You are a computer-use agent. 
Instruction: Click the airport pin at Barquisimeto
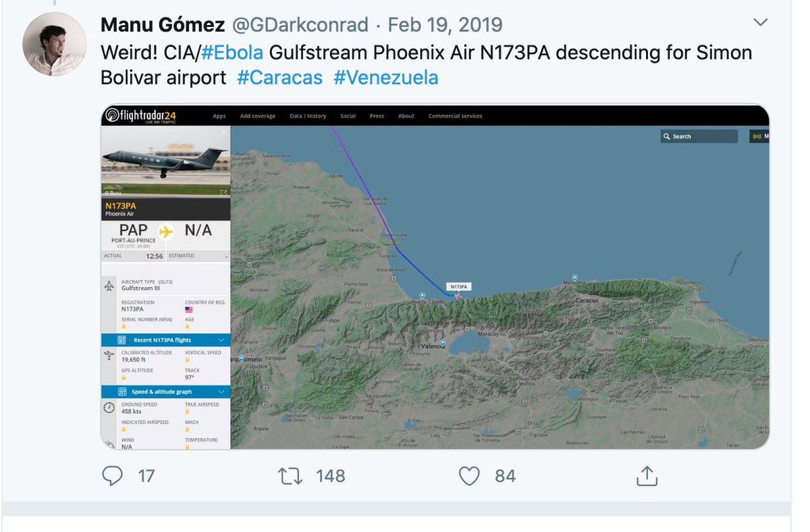(241, 358)
